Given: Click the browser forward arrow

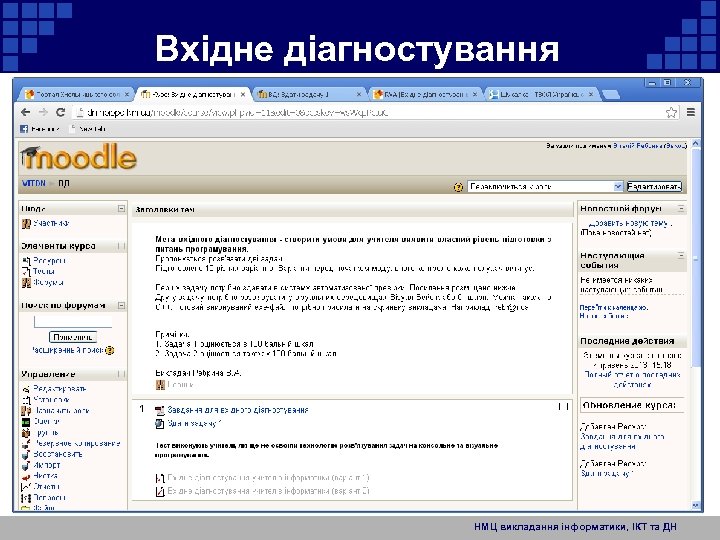Looking at the screenshot, I should point(43,112).
